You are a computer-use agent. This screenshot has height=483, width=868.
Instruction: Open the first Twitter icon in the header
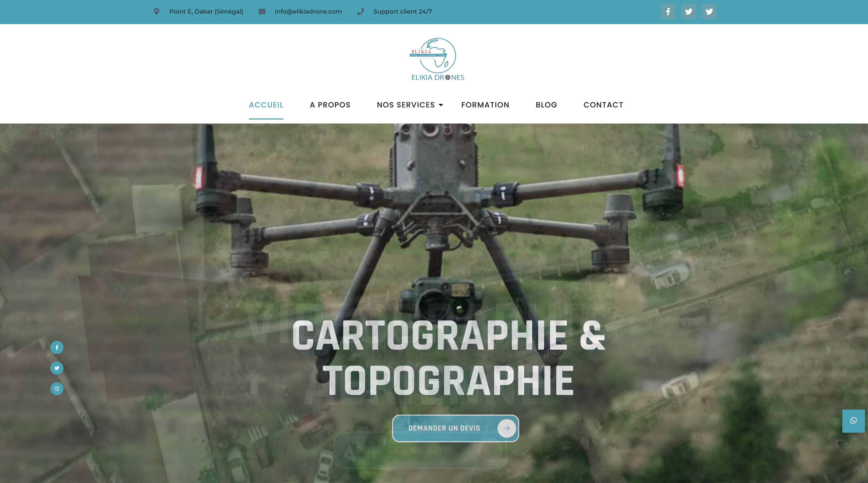click(x=689, y=12)
